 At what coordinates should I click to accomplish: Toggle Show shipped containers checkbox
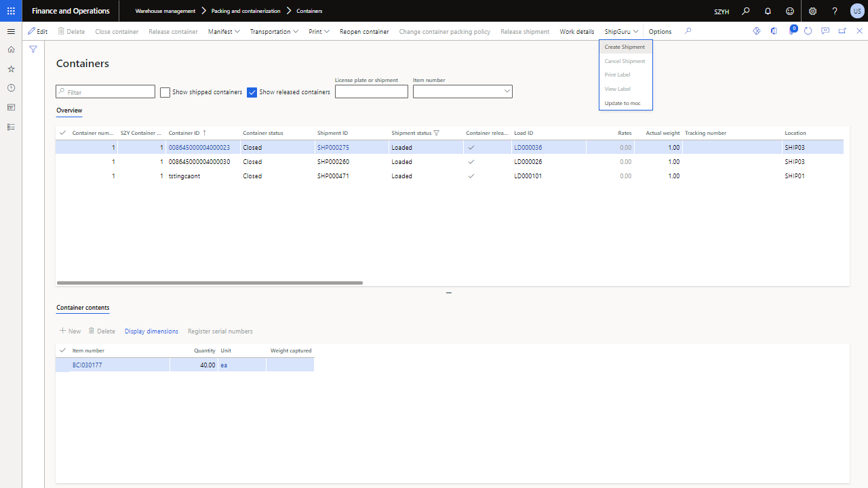coord(165,92)
